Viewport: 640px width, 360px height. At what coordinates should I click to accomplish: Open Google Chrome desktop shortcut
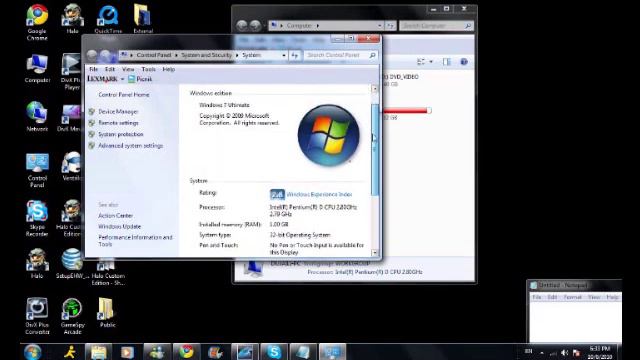[x=37, y=22]
